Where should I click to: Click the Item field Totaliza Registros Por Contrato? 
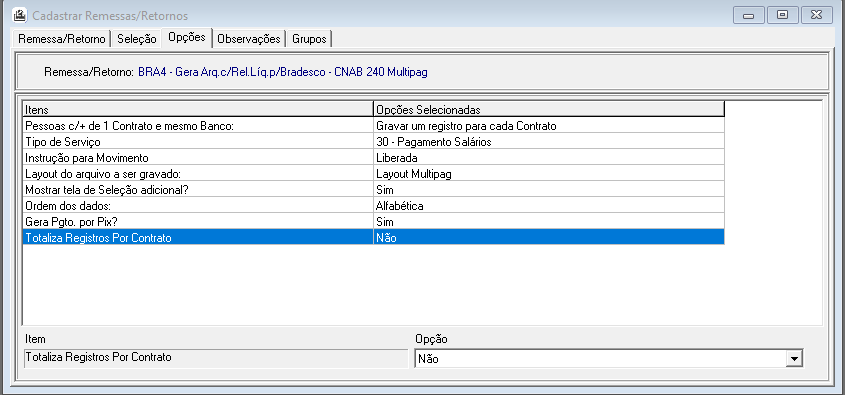tap(216, 358)
